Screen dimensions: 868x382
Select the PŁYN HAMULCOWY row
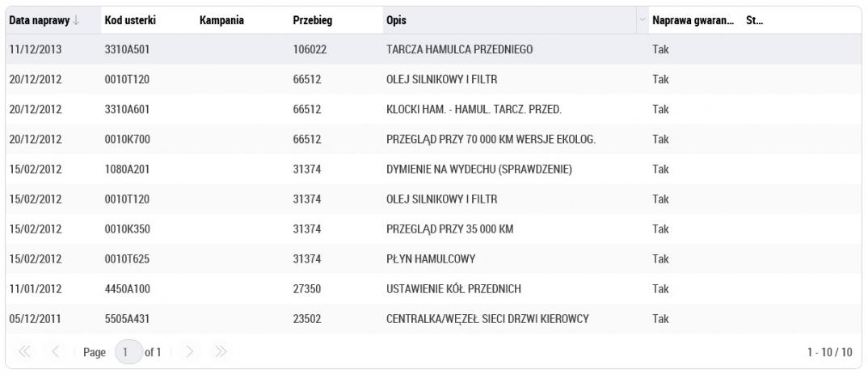(433, 258)
